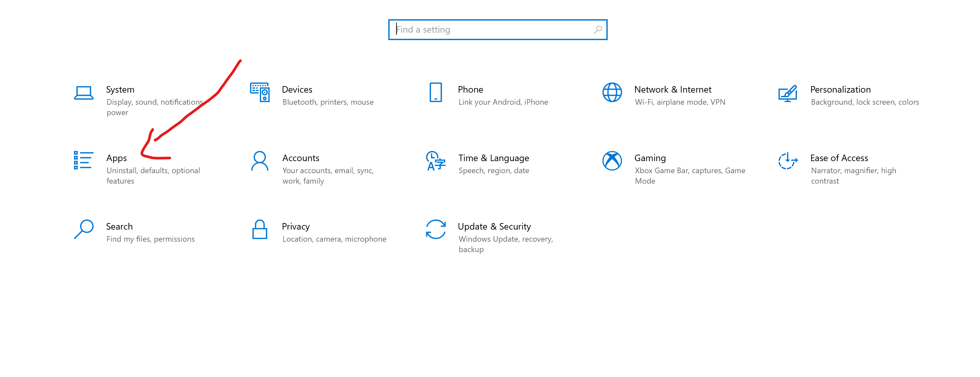
Task: Open the Time & Language icon
Action: (436, 161)
